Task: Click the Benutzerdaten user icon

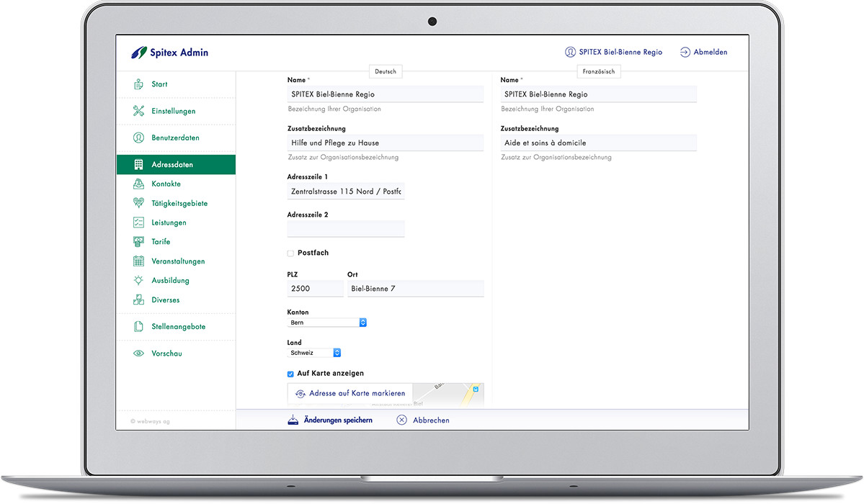Action: [138, 138]
